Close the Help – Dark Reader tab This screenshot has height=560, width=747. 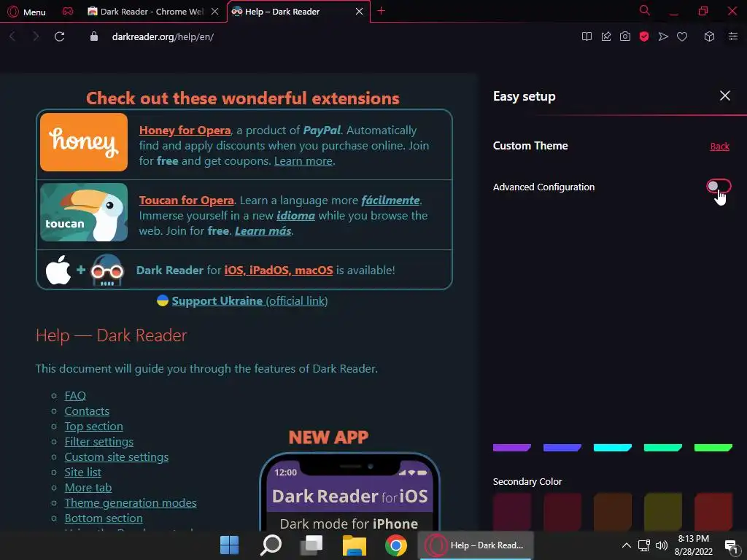359,12
